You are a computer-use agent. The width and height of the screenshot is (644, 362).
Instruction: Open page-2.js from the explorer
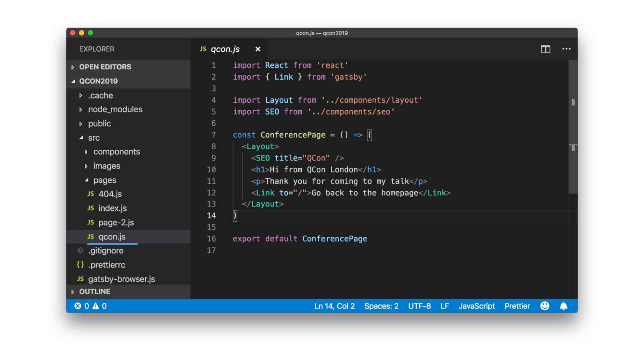[116, 222]
